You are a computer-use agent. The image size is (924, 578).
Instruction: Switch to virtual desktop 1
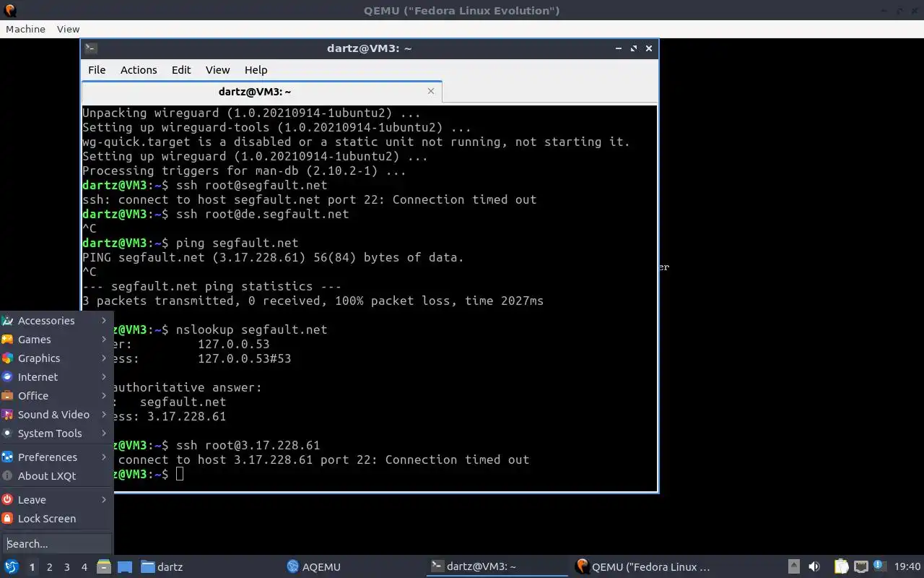pos(32,567)
